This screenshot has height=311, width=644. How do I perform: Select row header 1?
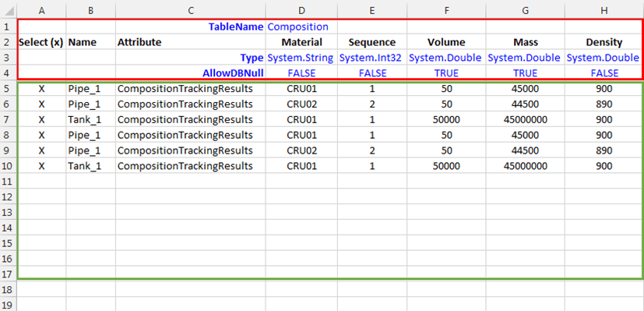click(x=9, y=27)
